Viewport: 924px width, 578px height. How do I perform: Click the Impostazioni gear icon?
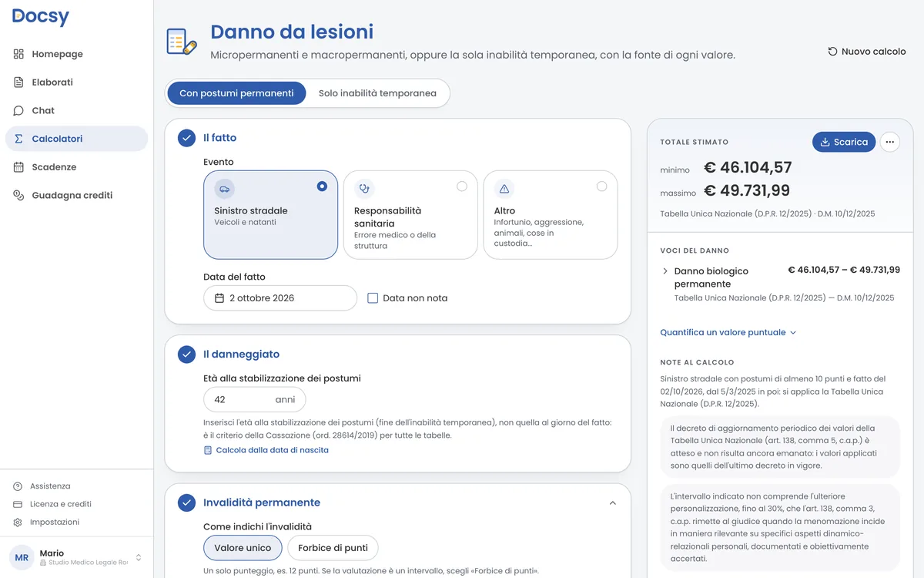click(x=18, y=522)
